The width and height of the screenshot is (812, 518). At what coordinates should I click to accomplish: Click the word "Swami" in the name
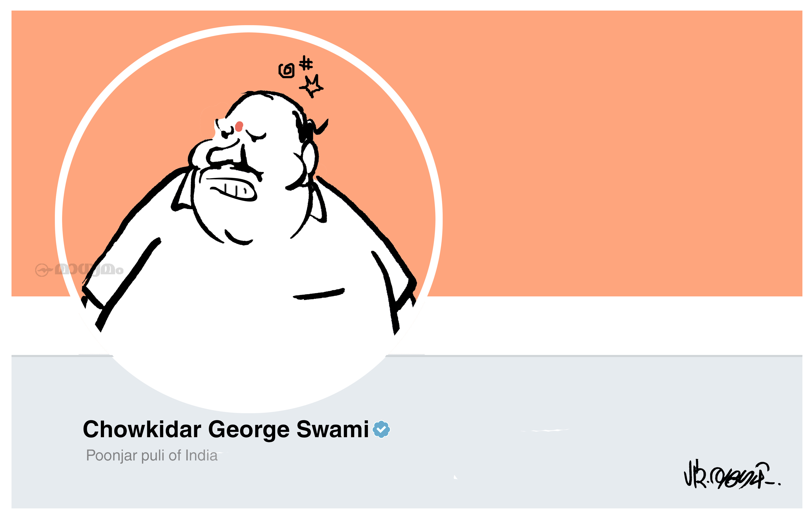coord(332,429)
